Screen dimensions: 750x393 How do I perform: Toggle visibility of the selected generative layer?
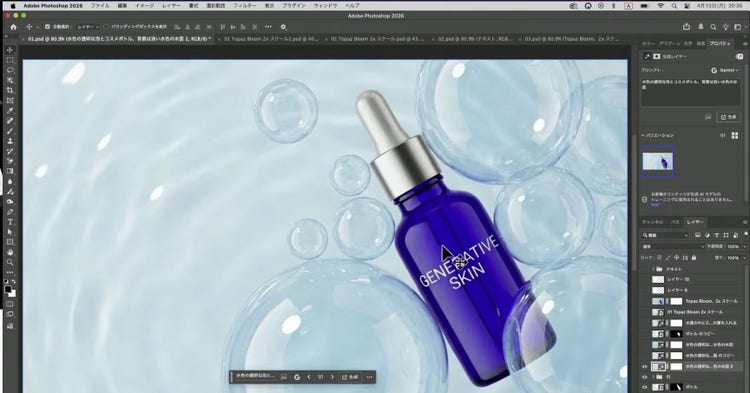click(x=644, y=367)
